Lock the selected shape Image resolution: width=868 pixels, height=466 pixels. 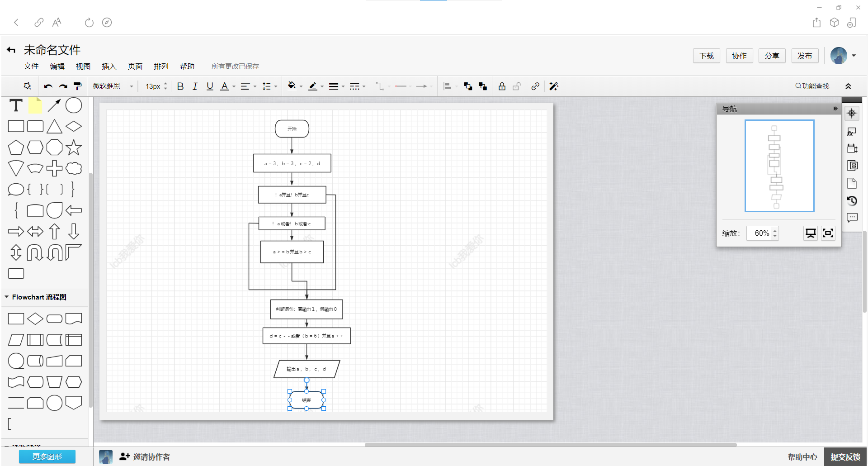pos(502,86)
